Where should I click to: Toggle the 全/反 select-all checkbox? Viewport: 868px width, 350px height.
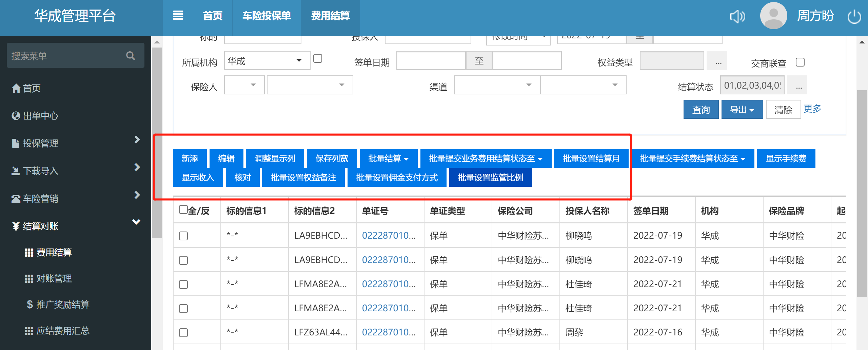click(x=183, y=210)
